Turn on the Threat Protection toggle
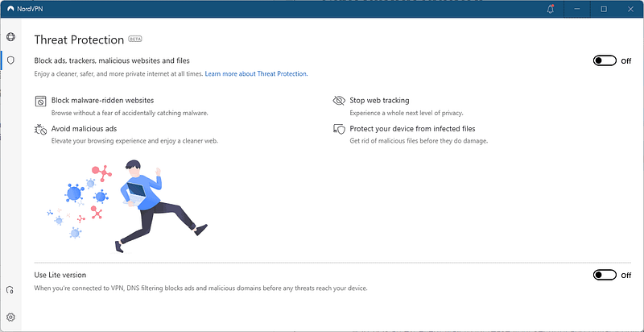The width and height of the screenshot is (644, 332). pos(605,60)
